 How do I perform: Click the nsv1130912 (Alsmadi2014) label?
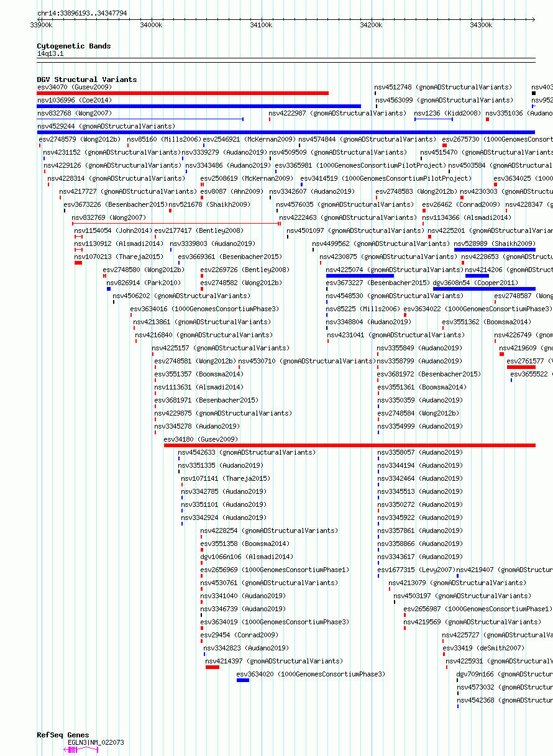click(119, 244)
